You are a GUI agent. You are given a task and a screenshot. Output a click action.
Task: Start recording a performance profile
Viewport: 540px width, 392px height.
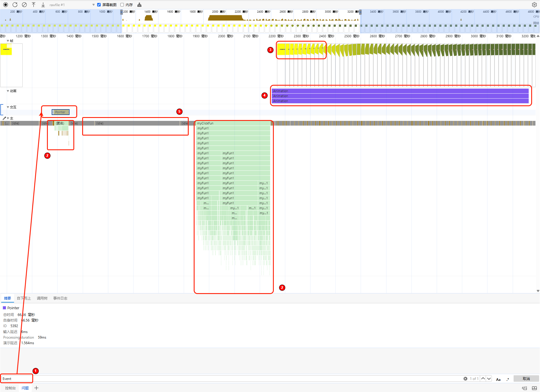point(6,5)
